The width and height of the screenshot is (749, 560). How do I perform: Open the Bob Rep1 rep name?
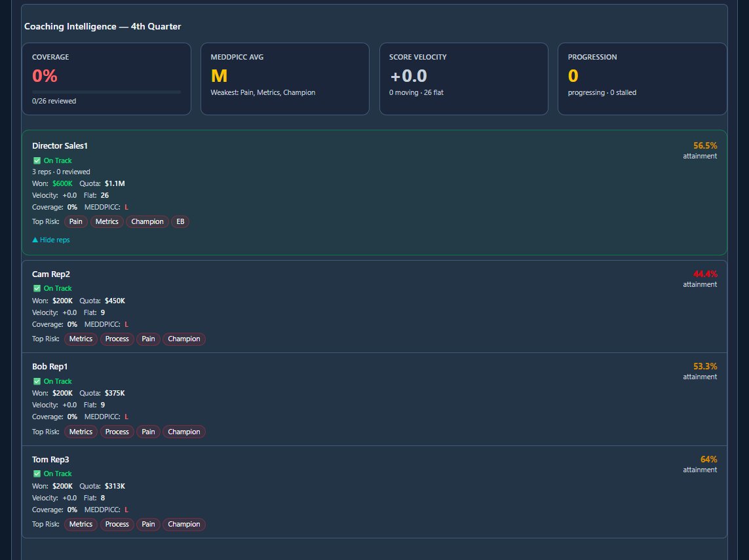[x=50, y=366]
